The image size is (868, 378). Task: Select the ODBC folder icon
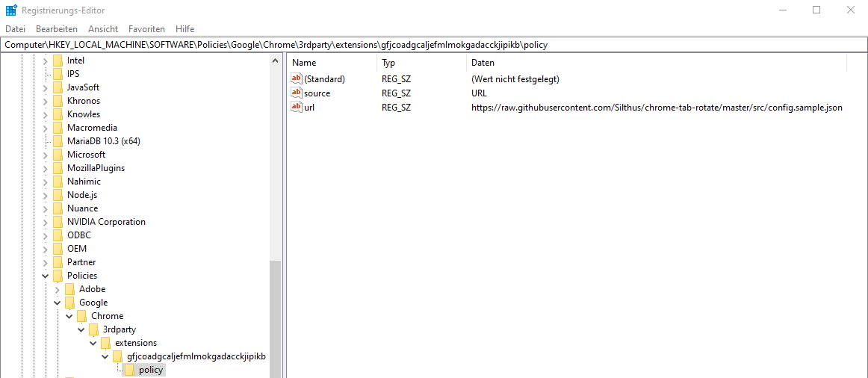coord(58,235)
